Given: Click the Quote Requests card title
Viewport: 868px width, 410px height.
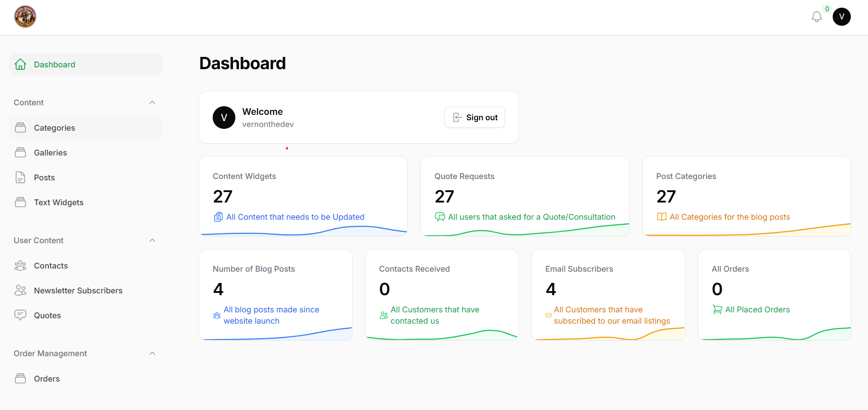Looking at the screenshot, I should click(x=464, y=176).
